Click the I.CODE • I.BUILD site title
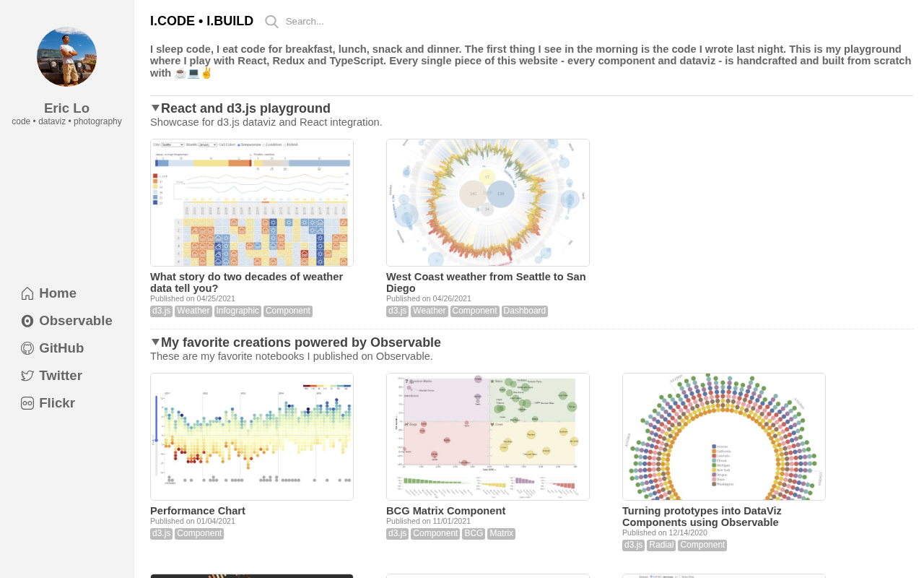Image resolution: width=924 pixels, height=578 pixels. (x=201, y=21)
